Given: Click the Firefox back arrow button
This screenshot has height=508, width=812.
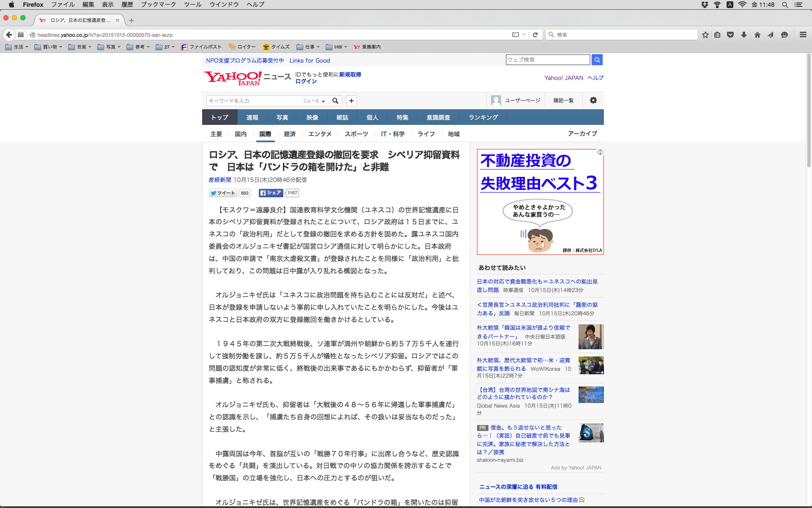Looking at the screenshot, I should click(9, 35).
